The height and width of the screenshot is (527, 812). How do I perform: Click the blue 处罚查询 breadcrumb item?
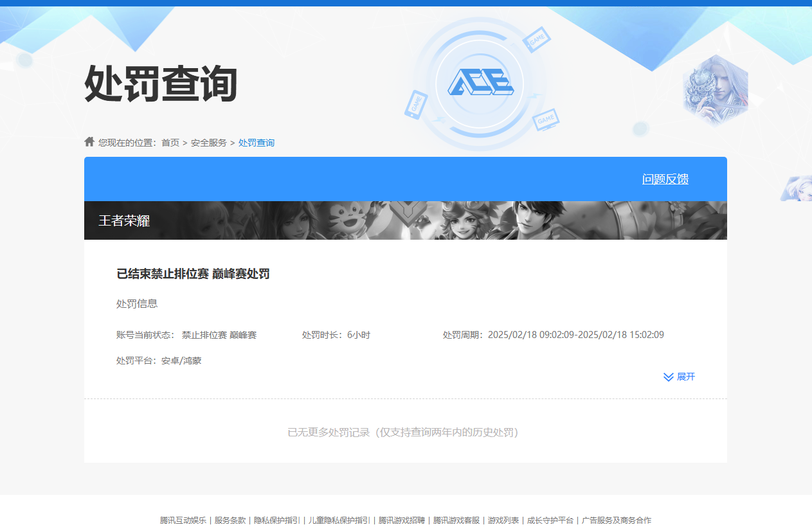tap(257, 143)
